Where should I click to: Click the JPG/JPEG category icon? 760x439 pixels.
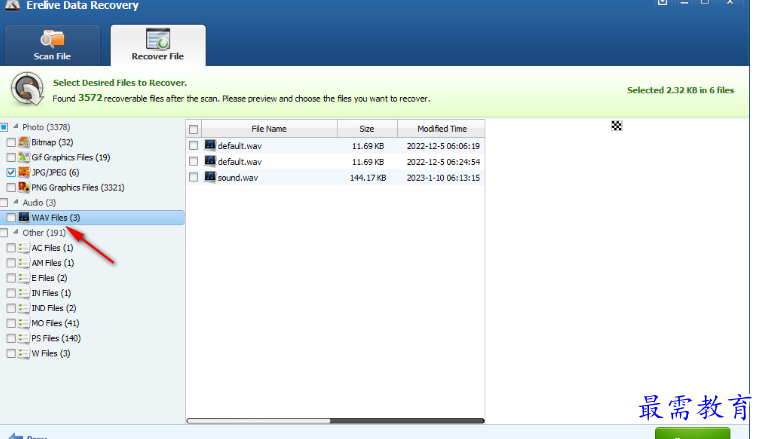click(24, 172)
